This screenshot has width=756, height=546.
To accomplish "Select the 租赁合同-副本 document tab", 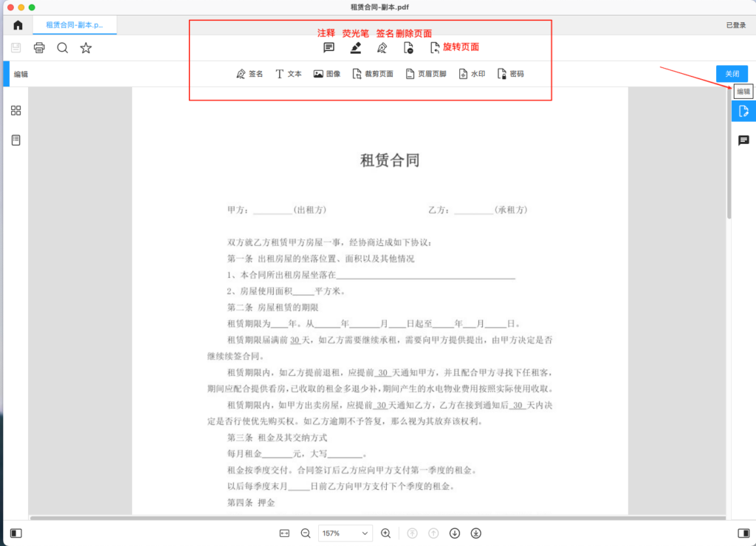I will point(74,25).
